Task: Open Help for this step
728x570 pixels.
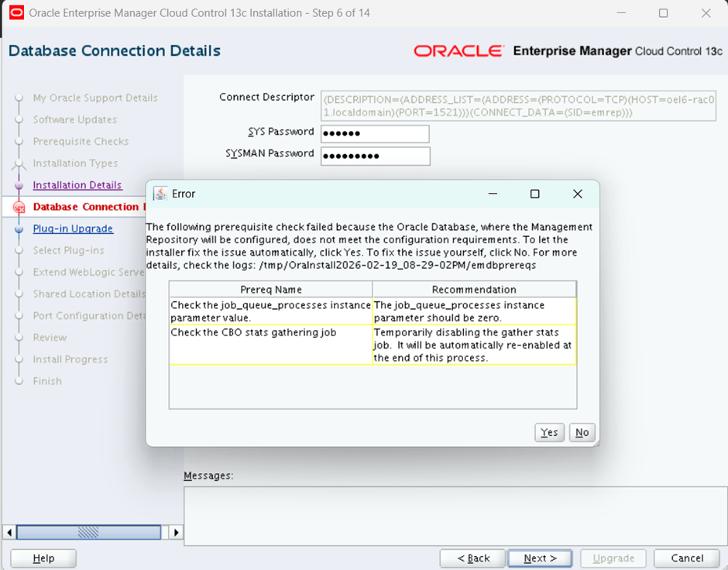Action: tap(43, 558)
